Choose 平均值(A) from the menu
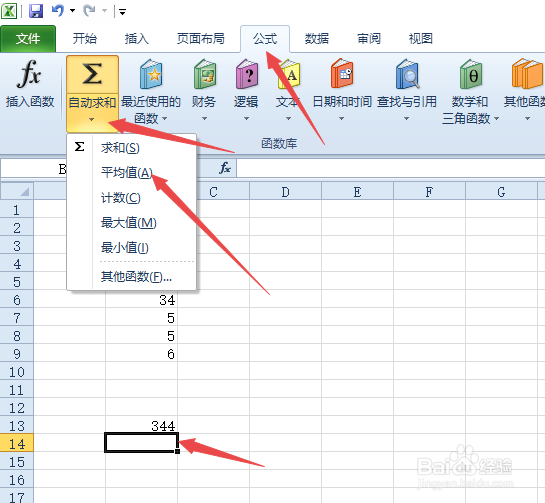The height and width of the screenshot is (503, 545). [132, 173]
